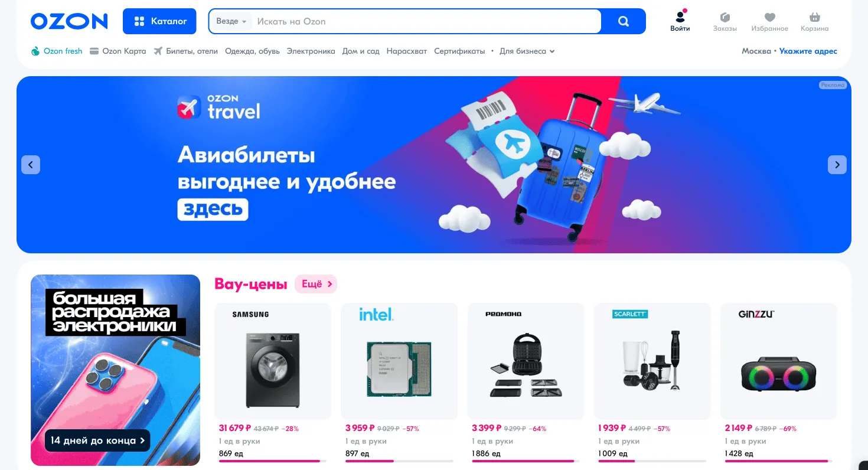The height and width of the screenshot is (470, 868).
Task: Expand Для бизнеса dropdown menu
Action: [x=527, y=51]
